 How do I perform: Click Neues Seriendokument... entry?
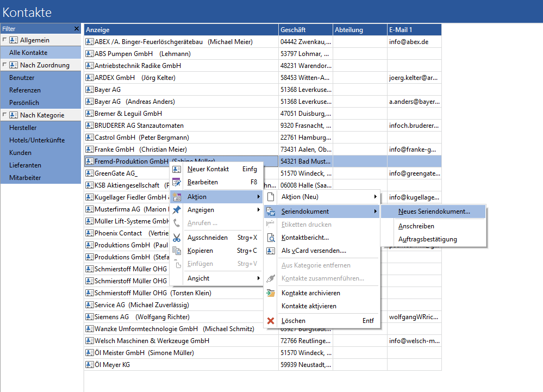(434, 211)
